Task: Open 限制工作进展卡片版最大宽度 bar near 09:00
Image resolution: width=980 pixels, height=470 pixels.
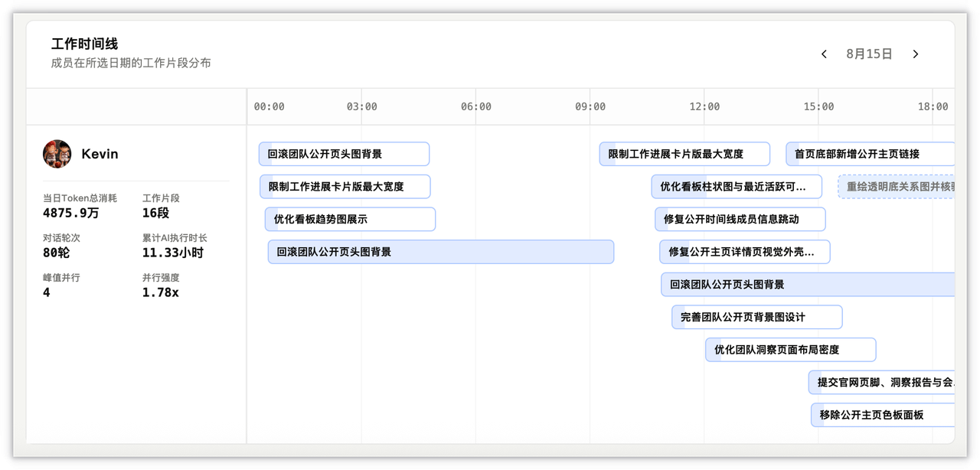Action: (684, 154)
